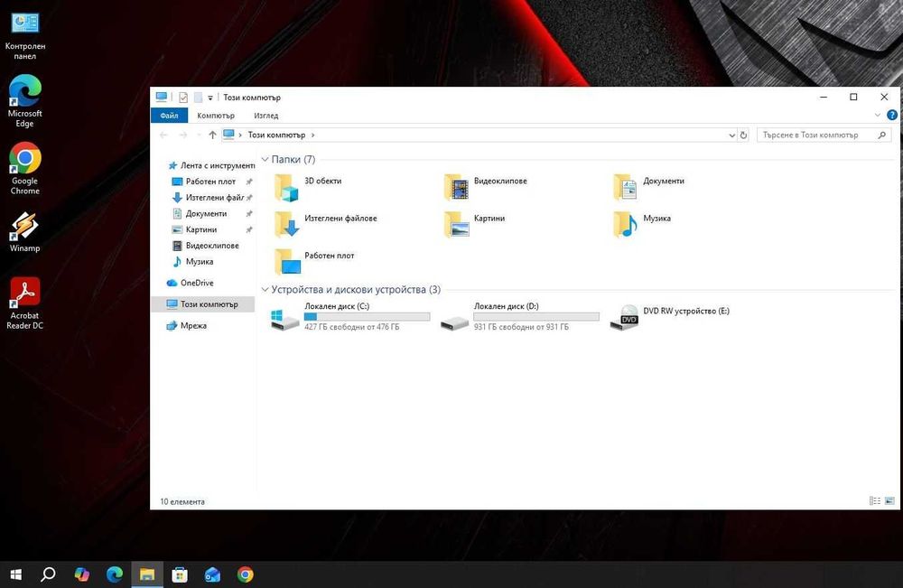
Task: Click the chevron after Този компютър in address bar
Action: [x=312, y=135]
